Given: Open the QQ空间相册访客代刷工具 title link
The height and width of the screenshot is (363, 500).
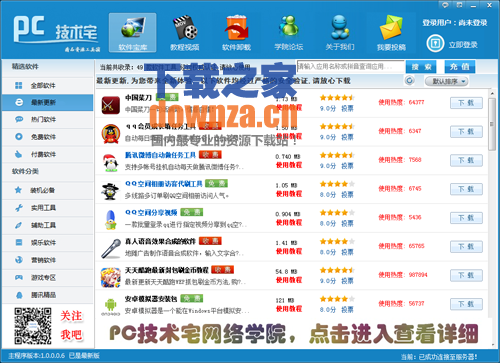Looking at the screenshot, I should (x=163, y=184).
